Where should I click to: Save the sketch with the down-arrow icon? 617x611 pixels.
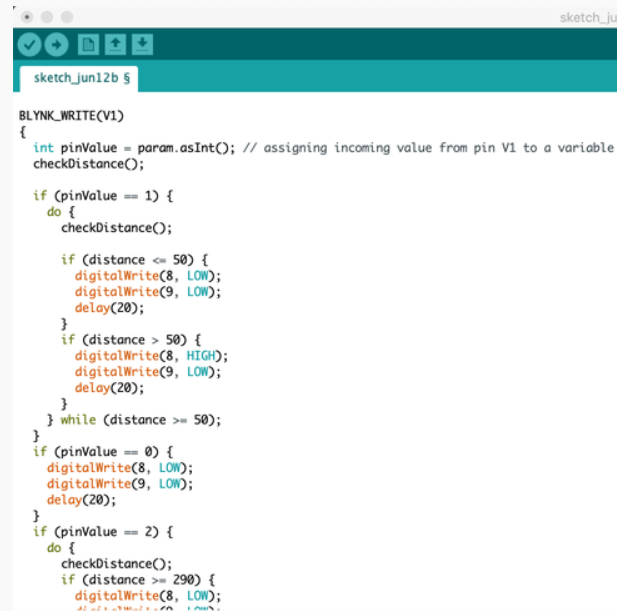pyautogui.click(x=142, y=44)
